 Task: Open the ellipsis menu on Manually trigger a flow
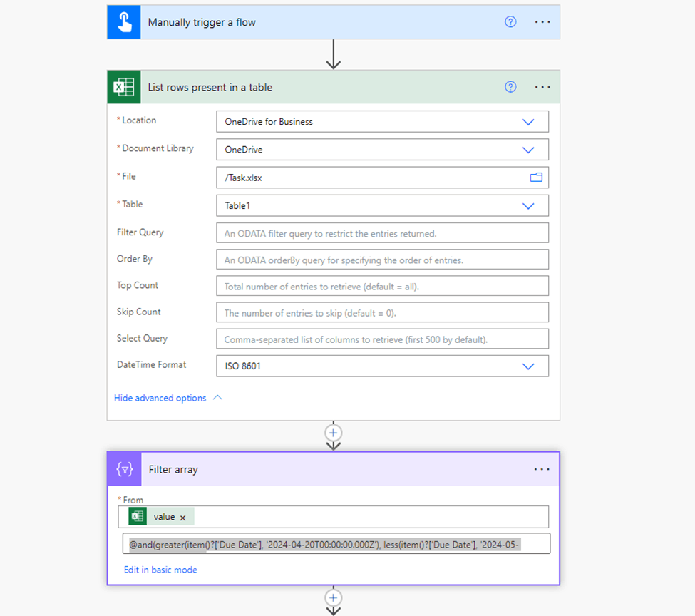[x=542, y=21]
